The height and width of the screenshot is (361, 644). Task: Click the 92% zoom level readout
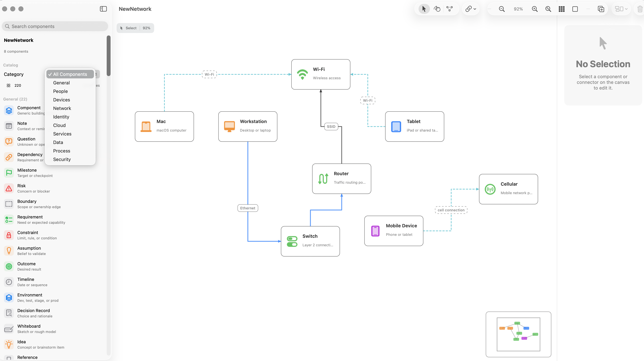tap(518, 9)
